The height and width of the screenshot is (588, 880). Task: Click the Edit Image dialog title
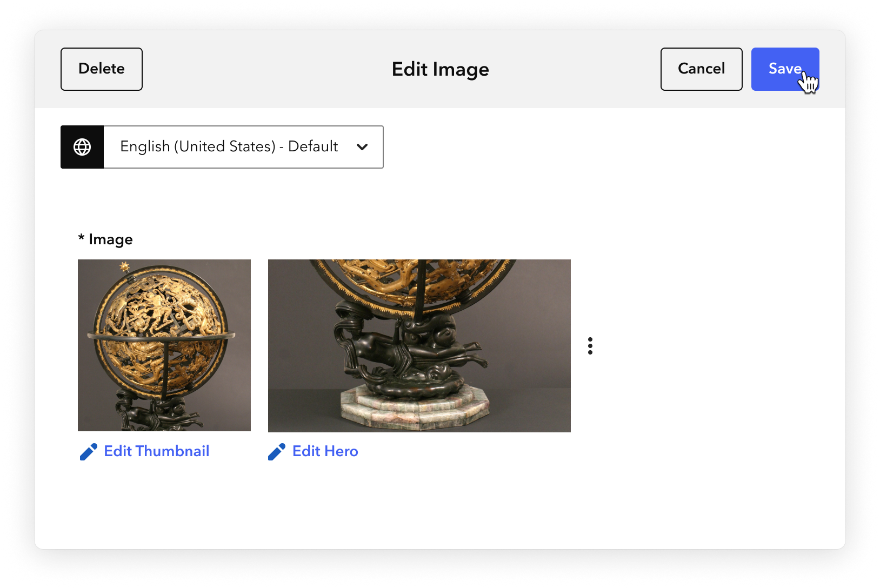pos(441,70)
